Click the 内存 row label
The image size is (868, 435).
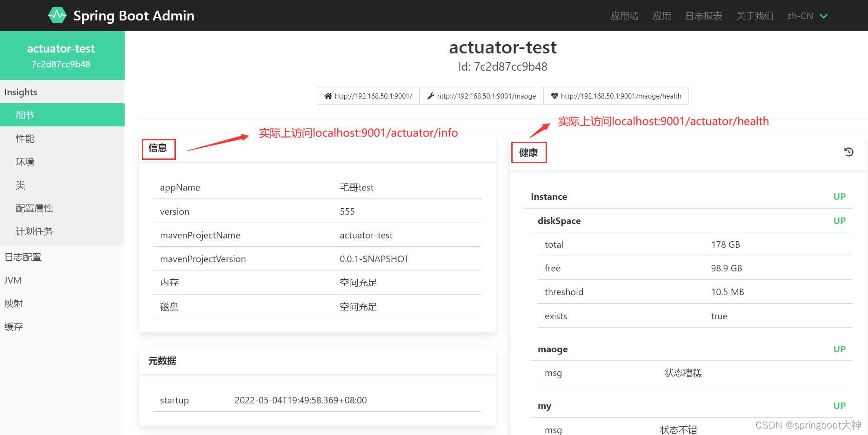(x=169, y=283)
